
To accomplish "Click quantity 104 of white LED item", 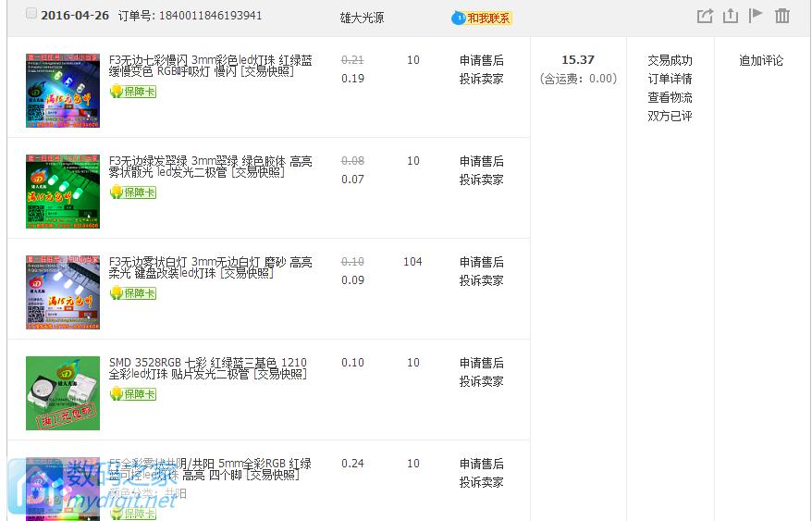I will coord(412,262).
